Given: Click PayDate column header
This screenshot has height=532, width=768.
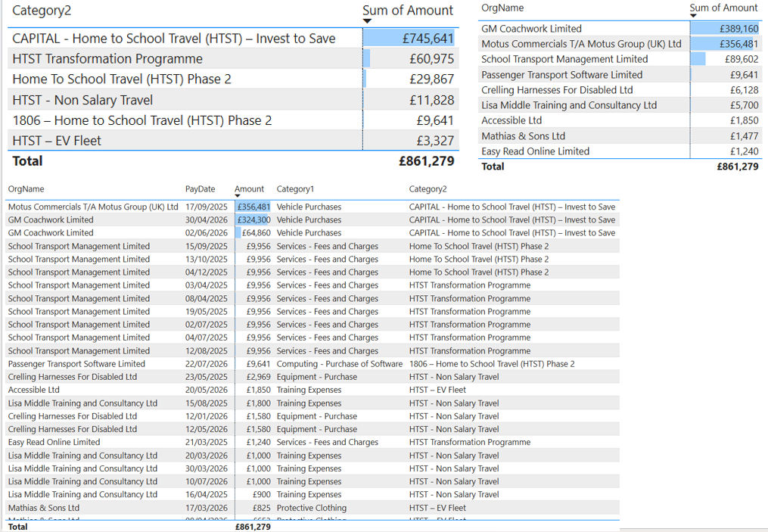Looking at the screenshot, I should click(x=200, y=189).
